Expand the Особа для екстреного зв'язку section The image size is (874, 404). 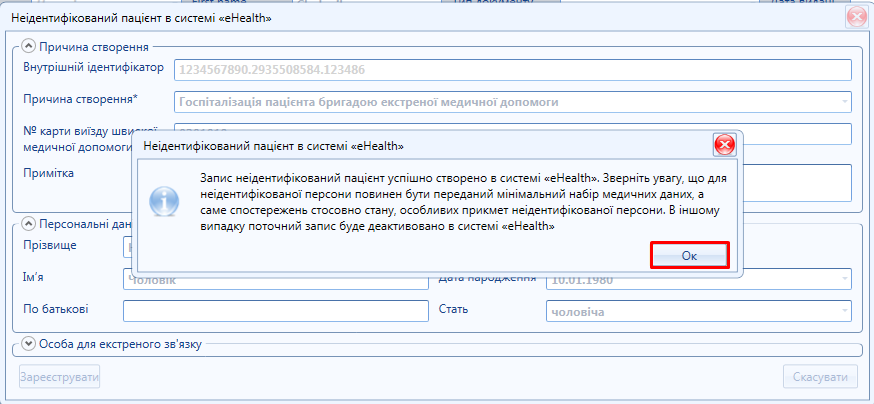(x=28, y=343)
